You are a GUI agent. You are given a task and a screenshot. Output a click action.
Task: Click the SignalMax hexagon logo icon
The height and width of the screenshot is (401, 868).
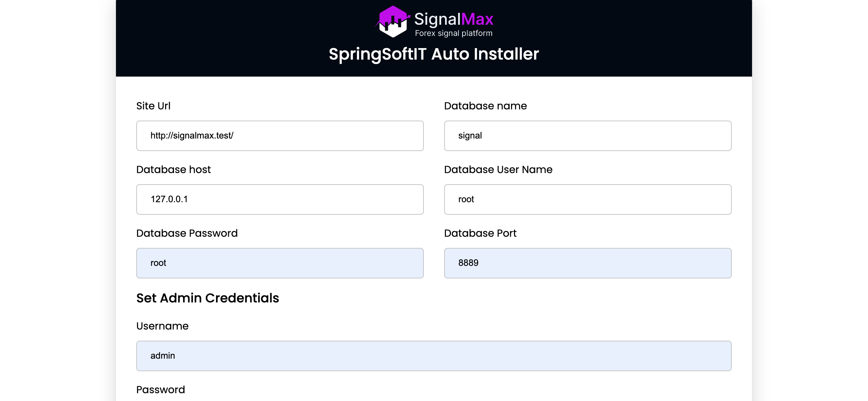coord(393,21)
